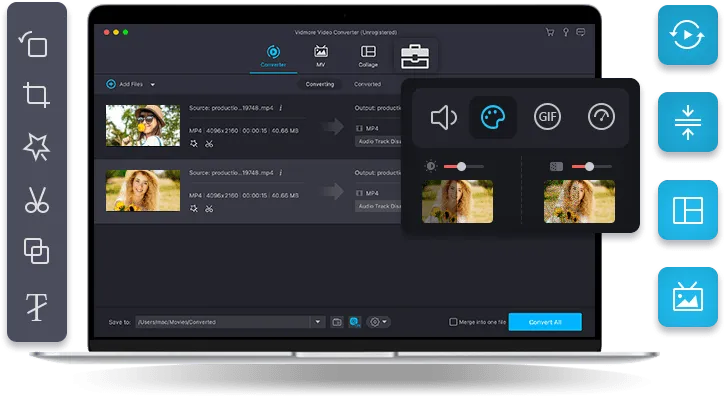Select the speed gauge icon
The height and width of the screenshot is (396, 725).
click(601, 117)
